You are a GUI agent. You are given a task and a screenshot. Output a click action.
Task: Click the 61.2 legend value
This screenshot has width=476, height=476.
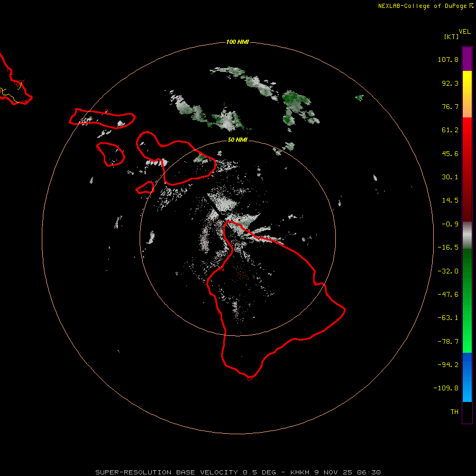click(450, 130)
